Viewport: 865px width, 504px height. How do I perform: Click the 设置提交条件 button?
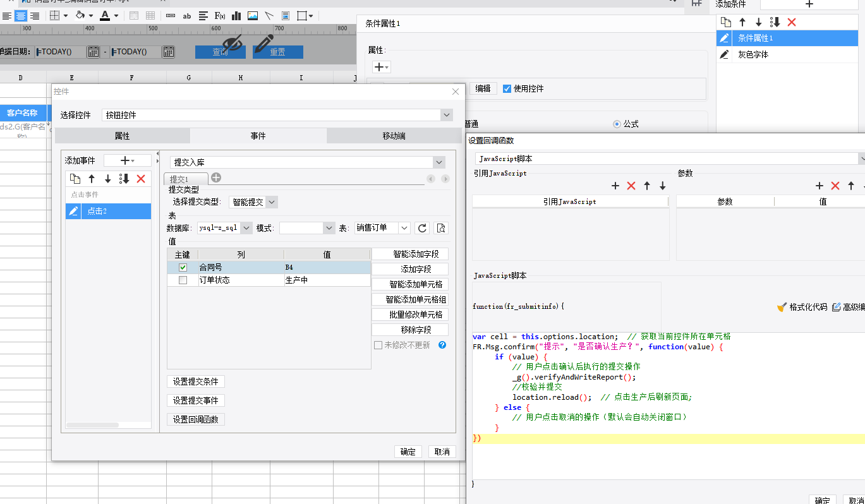(x=196, y=381)
